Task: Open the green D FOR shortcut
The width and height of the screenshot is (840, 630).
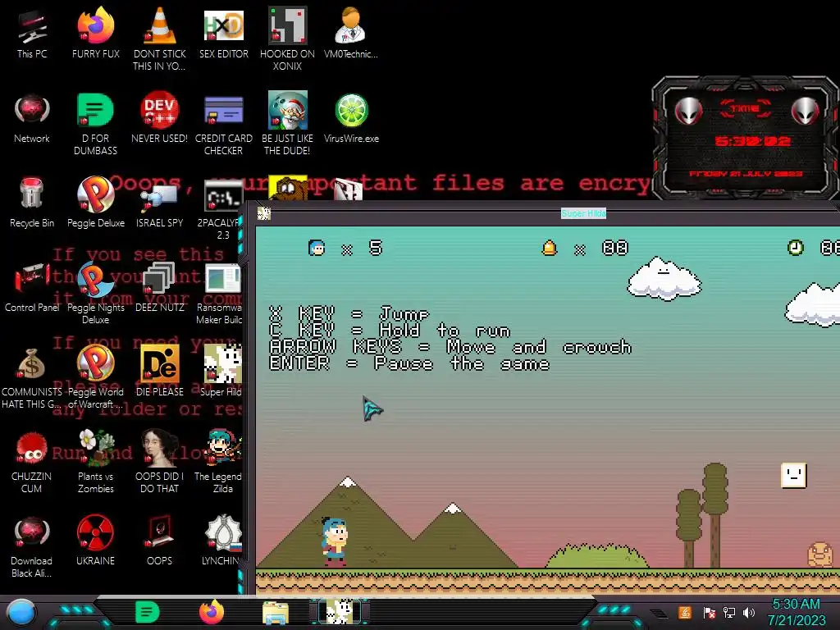Action: click(x=95, y=125)
